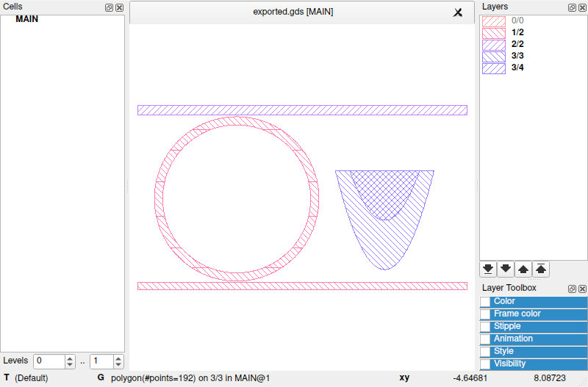Image resolution: width=588 pixels, height=387 pixels.
Task: Select the exported.gds [MAIN] tab
Action: pos(293,12)
